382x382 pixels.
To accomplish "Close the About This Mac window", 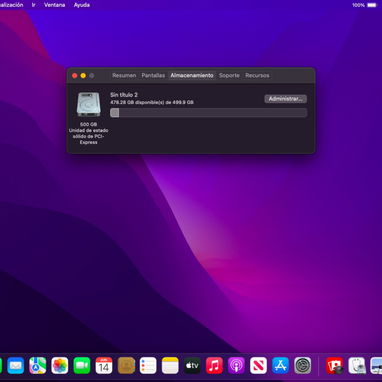I will [75, 76].
